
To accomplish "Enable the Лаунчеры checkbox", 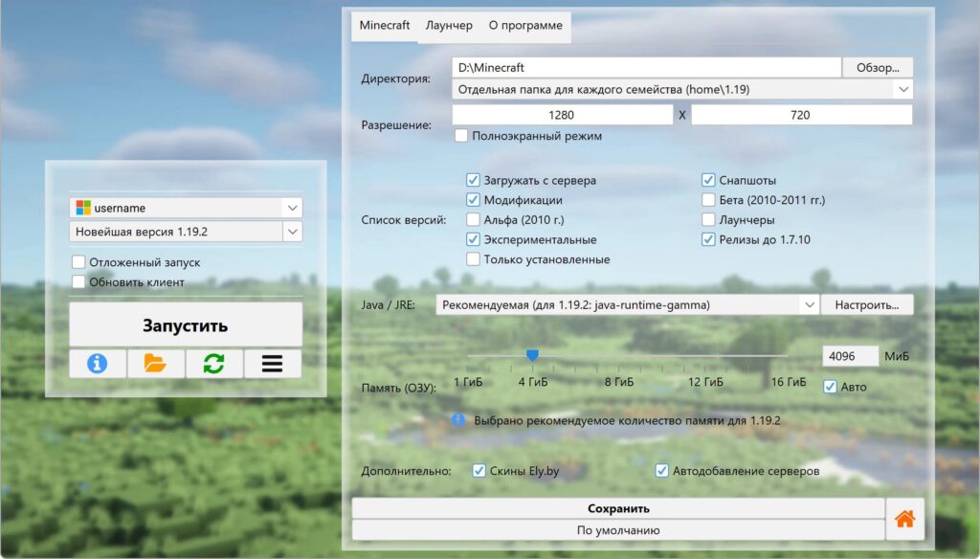I will (708, 219).
